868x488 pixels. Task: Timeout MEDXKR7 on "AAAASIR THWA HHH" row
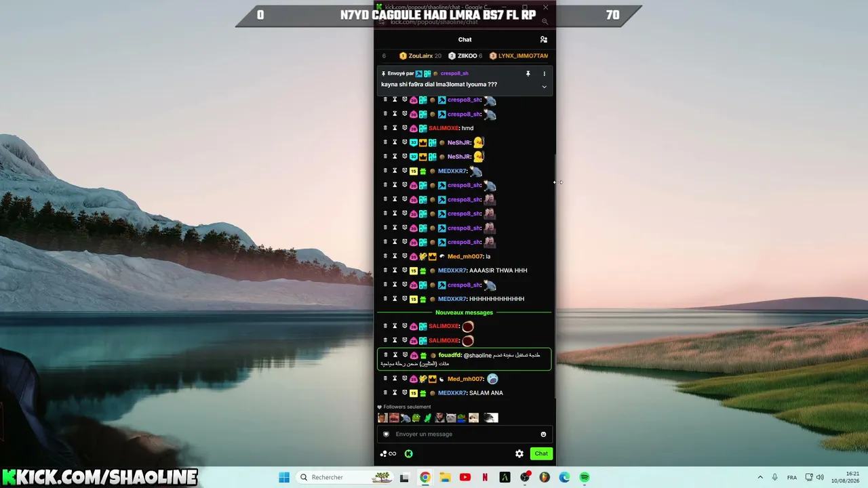[x=395, y=270]
